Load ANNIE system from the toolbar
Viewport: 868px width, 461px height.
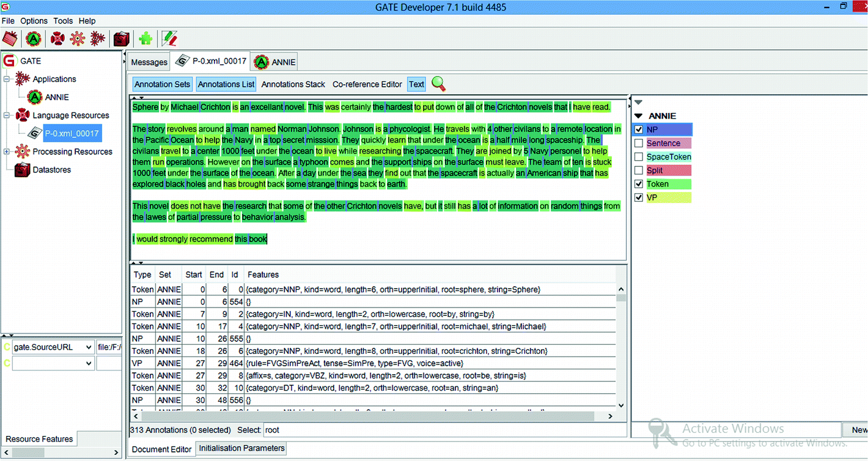pos(33,39)
